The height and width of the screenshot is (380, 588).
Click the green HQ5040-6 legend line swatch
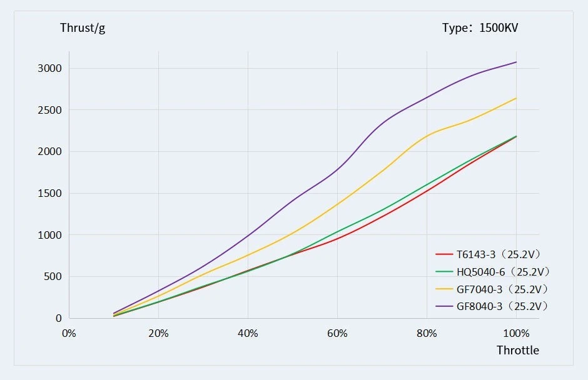point(444,272)
